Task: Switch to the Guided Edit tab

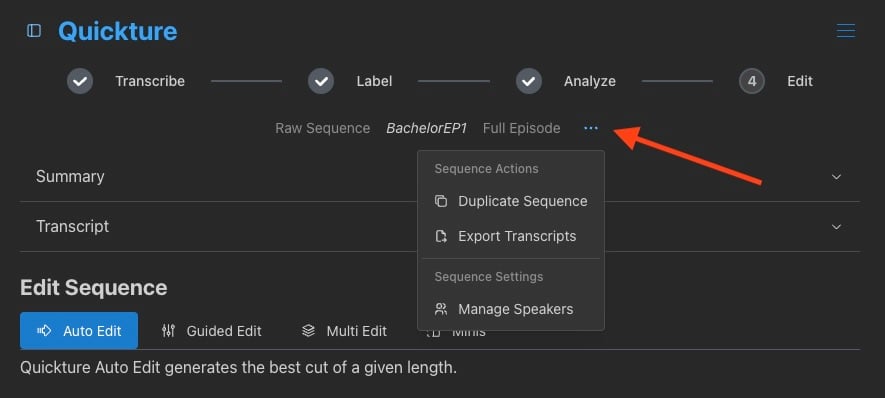Action: click(x=212, y=331)
